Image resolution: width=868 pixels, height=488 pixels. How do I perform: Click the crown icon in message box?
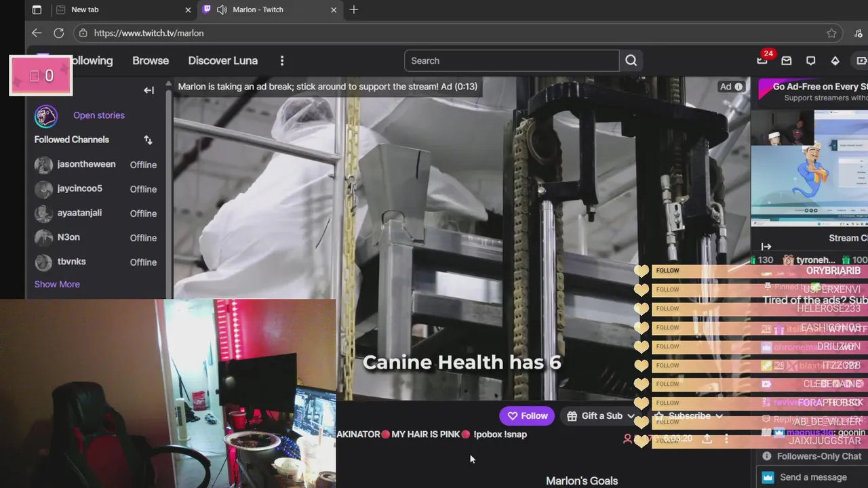[768, 477]
